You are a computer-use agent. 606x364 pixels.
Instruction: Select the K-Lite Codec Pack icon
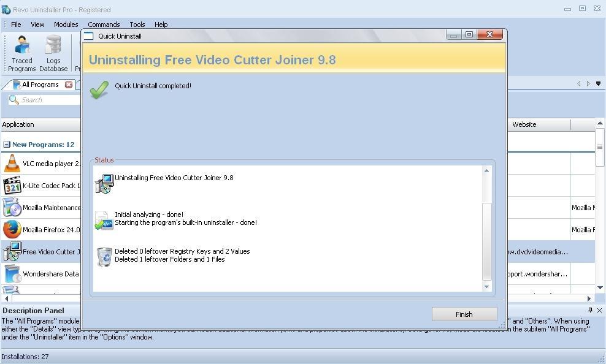(10, 186)
